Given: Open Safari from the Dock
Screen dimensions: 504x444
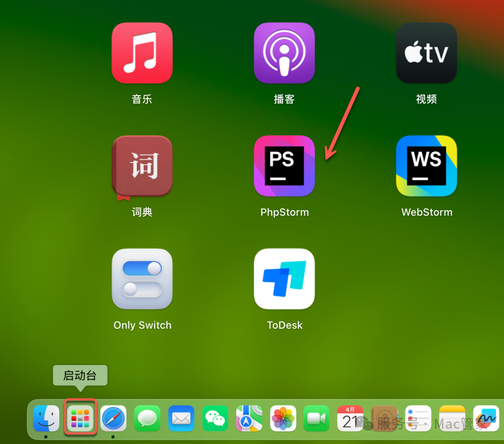Looking at the screenshot, I should click(x=113, y=419).
